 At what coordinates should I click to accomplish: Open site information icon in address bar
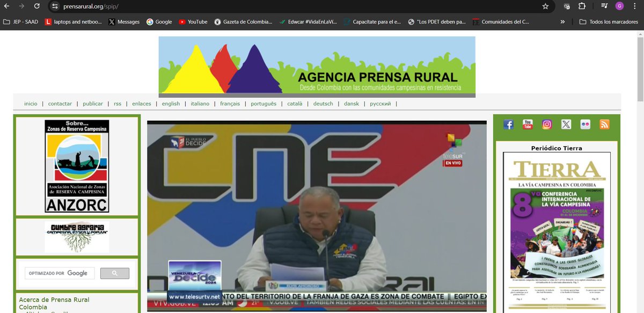pos(54,6)
